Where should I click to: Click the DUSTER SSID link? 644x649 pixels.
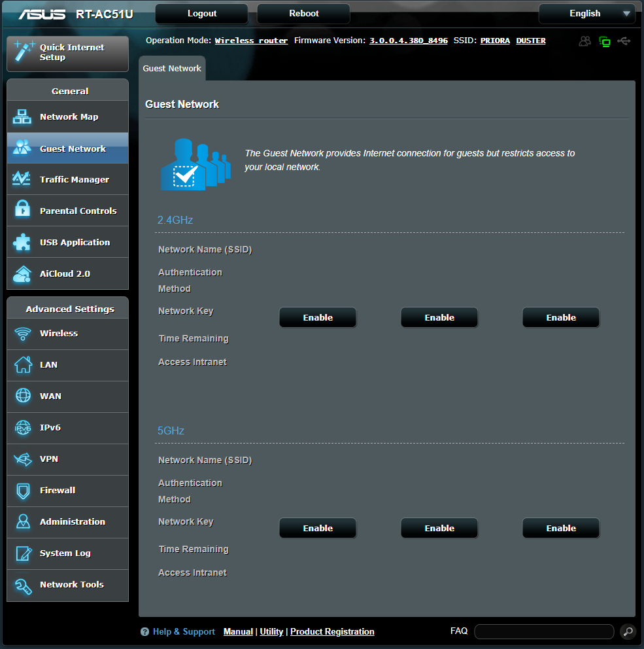[x=531, y=41]
